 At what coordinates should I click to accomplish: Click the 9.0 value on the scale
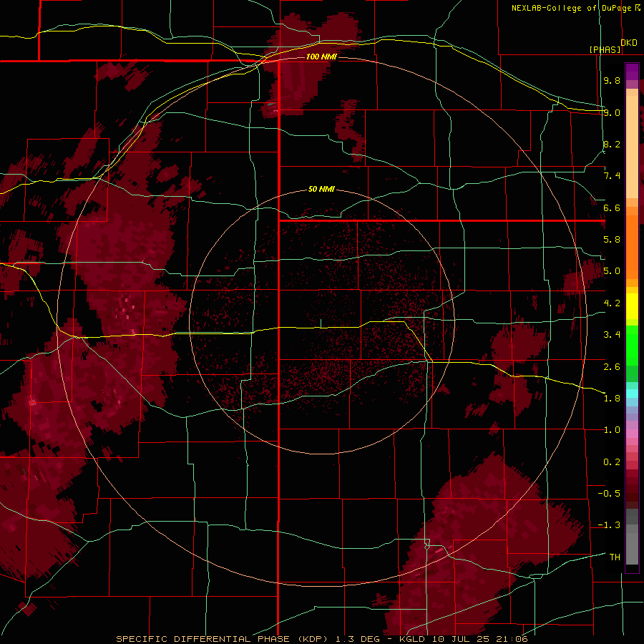(x=612, y=112)
